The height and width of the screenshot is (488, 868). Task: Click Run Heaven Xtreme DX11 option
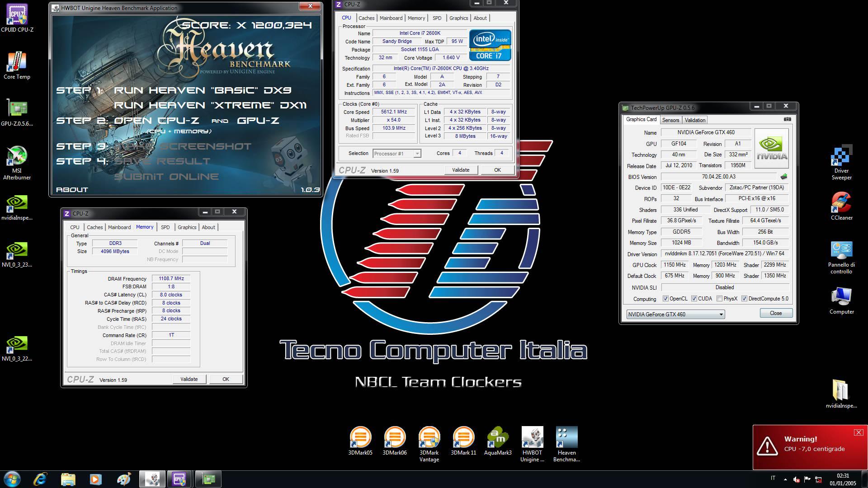[210, 105]
